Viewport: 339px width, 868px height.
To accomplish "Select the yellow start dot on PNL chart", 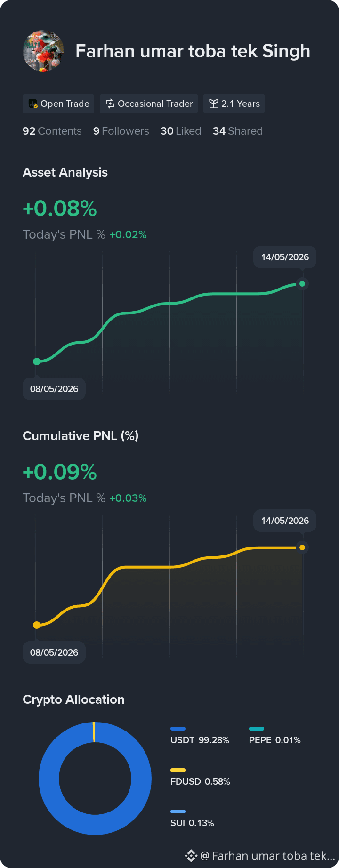I will click(x=37, y=625).
